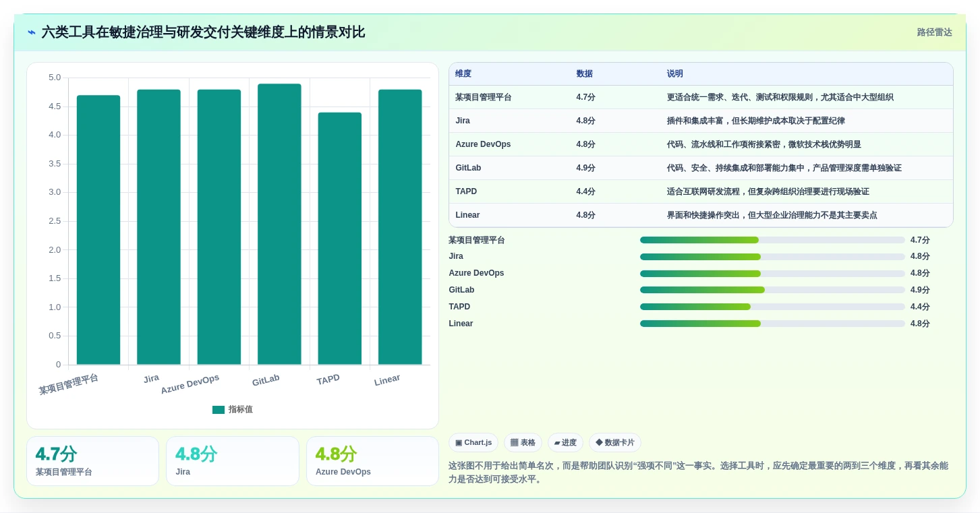The height and width of the screenshot is (513, 980).
Task: Click the 路径雷达 label in header
Action: [x=934, y=32]
